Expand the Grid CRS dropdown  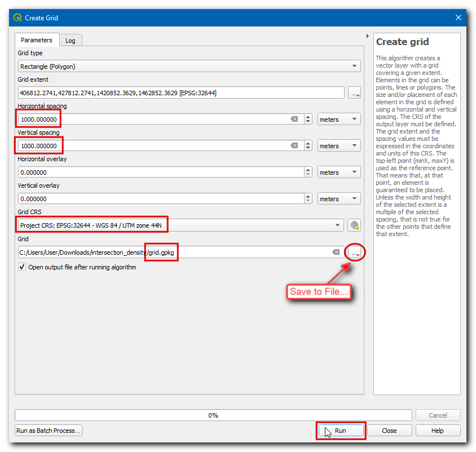(338, 225)
